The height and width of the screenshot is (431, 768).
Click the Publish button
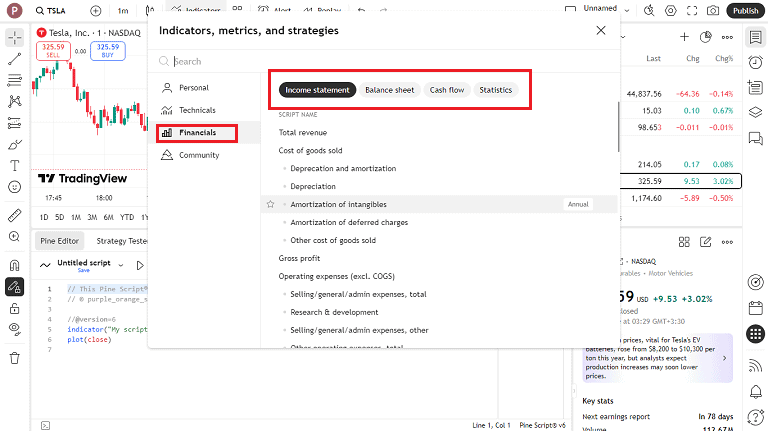click(745, 10)
